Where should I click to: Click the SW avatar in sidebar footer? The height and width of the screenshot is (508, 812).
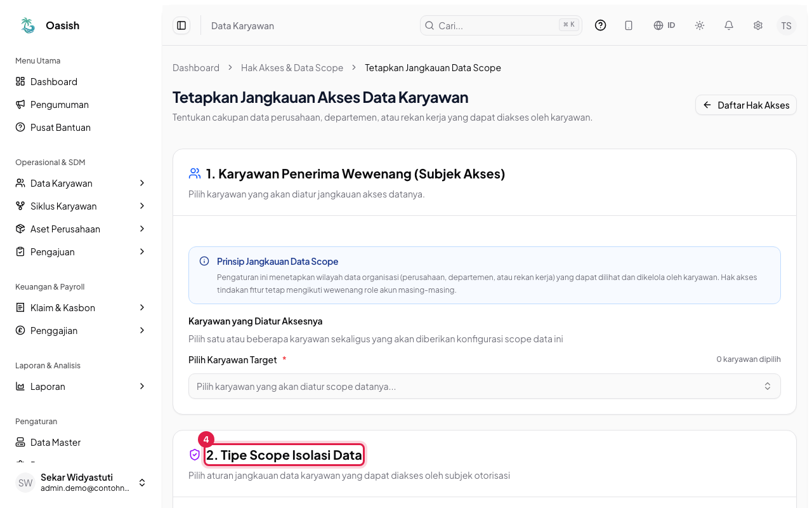25,483
